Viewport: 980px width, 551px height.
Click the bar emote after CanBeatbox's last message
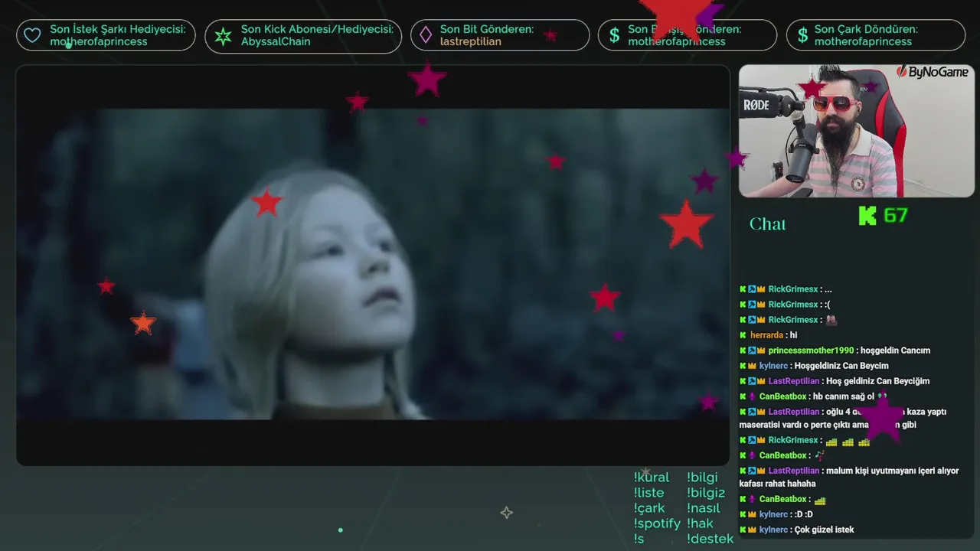(820, 500)
